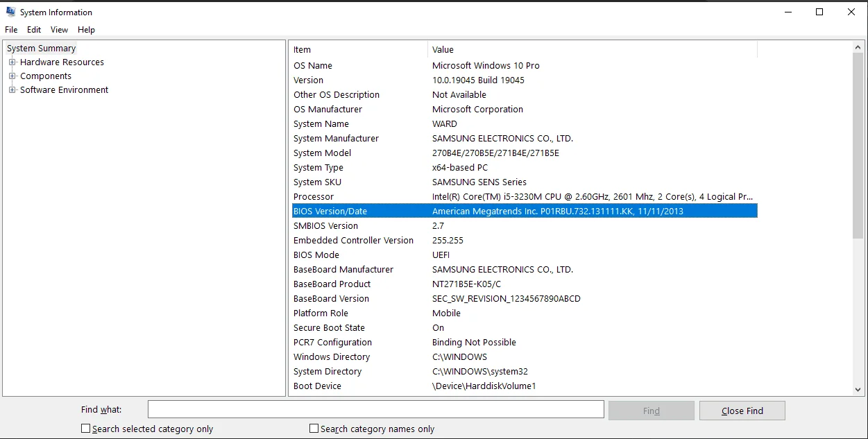
Task: Select Components category label
Action: [x=46, y=76]
